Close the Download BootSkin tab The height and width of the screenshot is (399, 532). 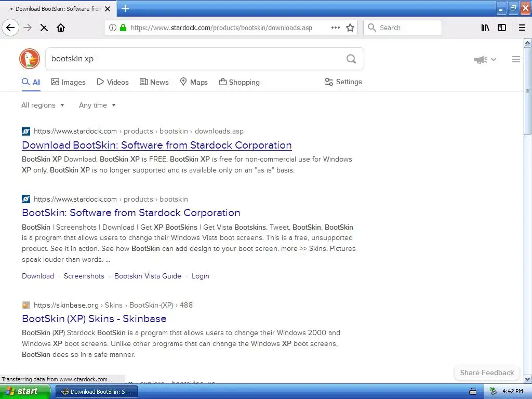click(x=108, y=9)
